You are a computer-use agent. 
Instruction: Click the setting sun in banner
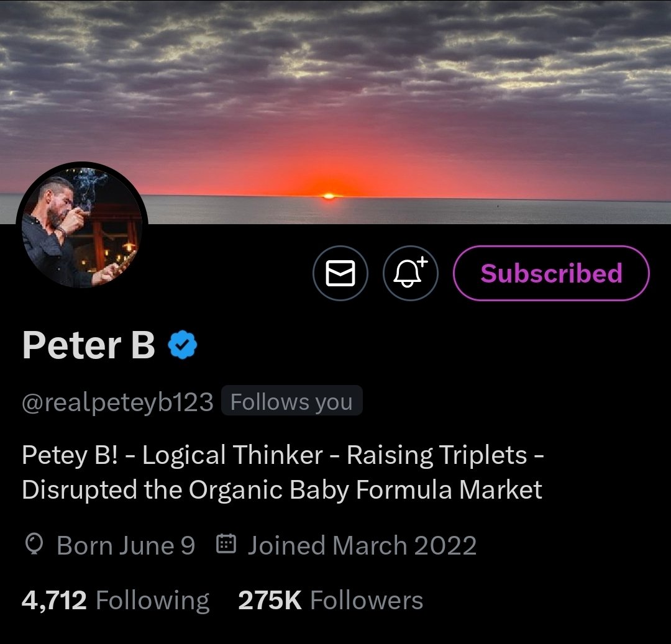click(x=329, y=196)
